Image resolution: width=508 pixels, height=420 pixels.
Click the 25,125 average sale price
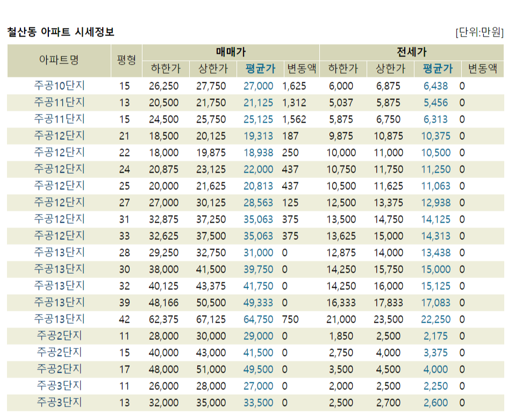(258, 119)
